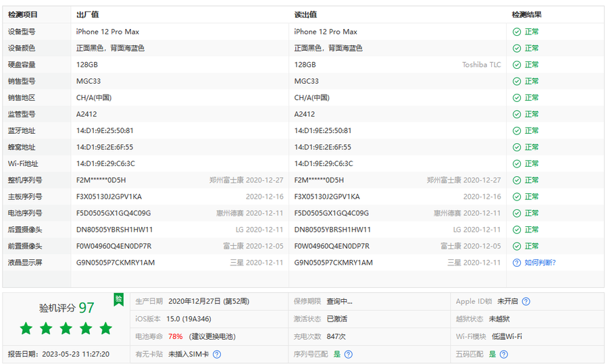The image size is (608, 364).
Task: Click the 读出值 column header
Action: [305, 15]
